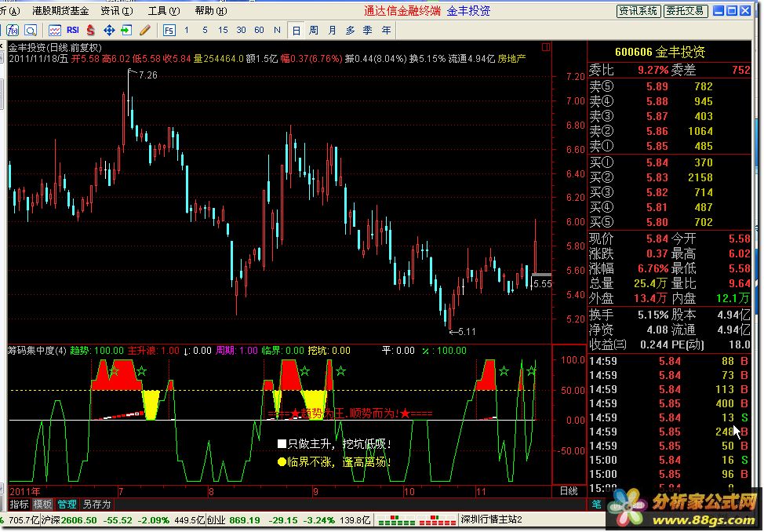Switch to 30-minute period
Screen dimensions: 764x532
pyautogui.click(x=241, y=31)
